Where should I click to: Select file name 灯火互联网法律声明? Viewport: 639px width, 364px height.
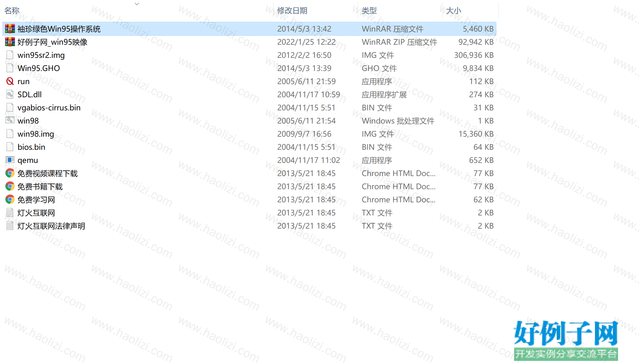(51, 226)
